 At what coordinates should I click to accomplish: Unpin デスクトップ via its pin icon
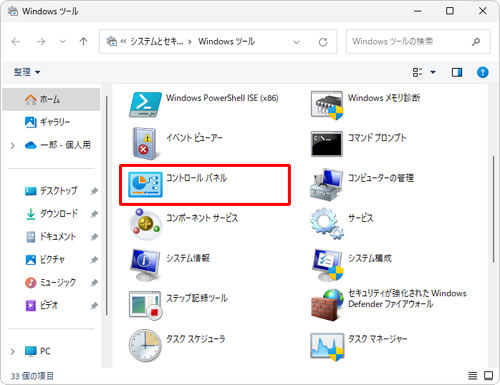(x=94, y=191)
